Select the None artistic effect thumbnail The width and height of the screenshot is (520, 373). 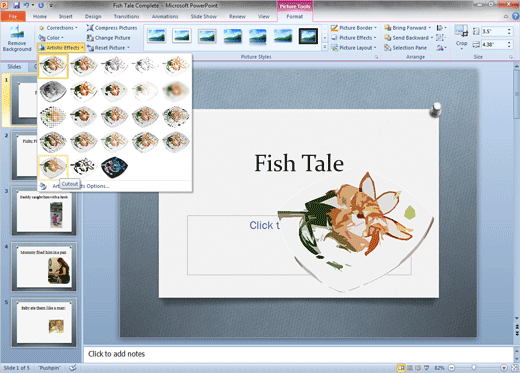click(x=53, y=66)
